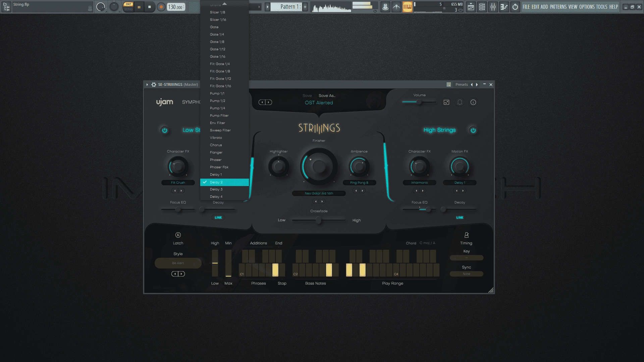Click the Highlighter knob
This screenshot has height=362, width=644.
coord(278,166)
